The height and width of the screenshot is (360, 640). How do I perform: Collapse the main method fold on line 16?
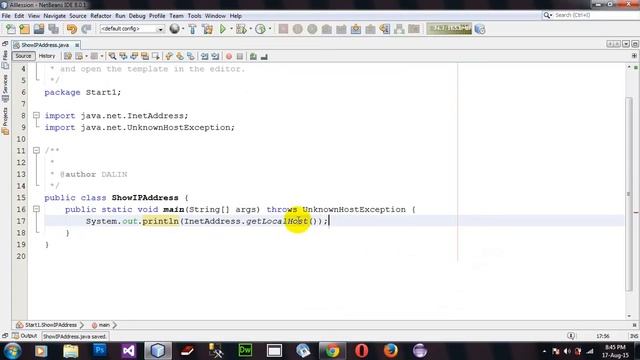36,209
